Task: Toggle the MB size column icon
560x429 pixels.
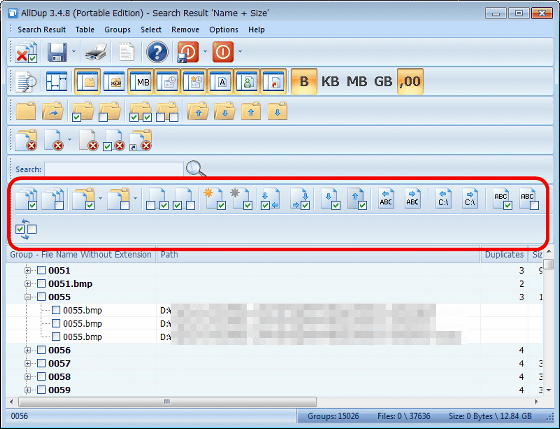Action: point(141,81)
